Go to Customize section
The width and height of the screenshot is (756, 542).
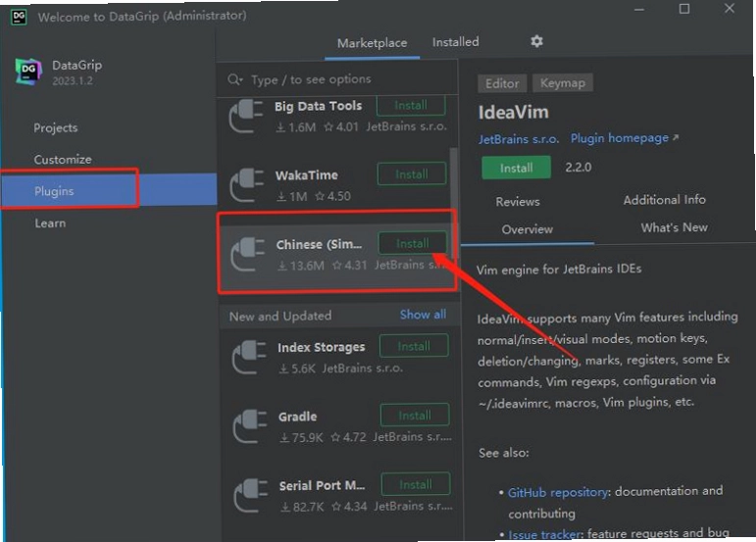[x=63, y=160]
